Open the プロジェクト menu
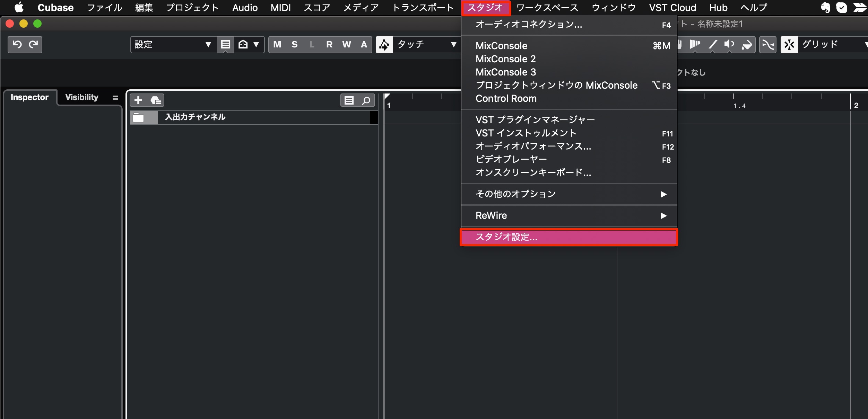 click(192, 8)
